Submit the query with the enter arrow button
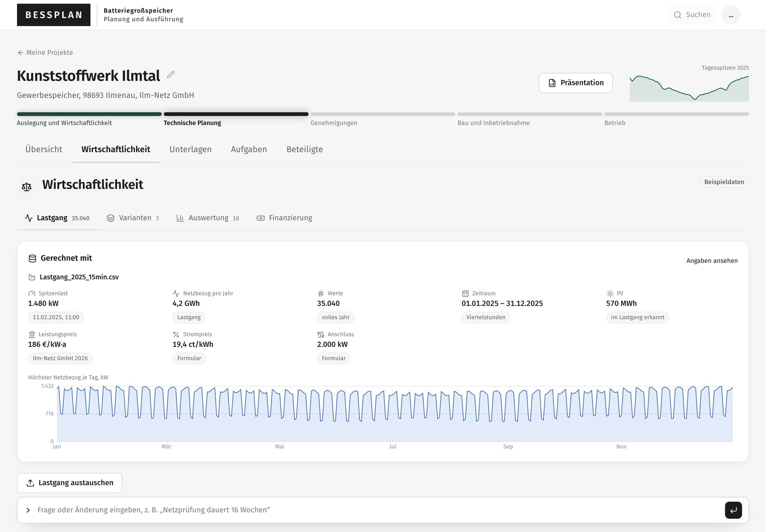The image size is (766, 532). tap(733, 510)
